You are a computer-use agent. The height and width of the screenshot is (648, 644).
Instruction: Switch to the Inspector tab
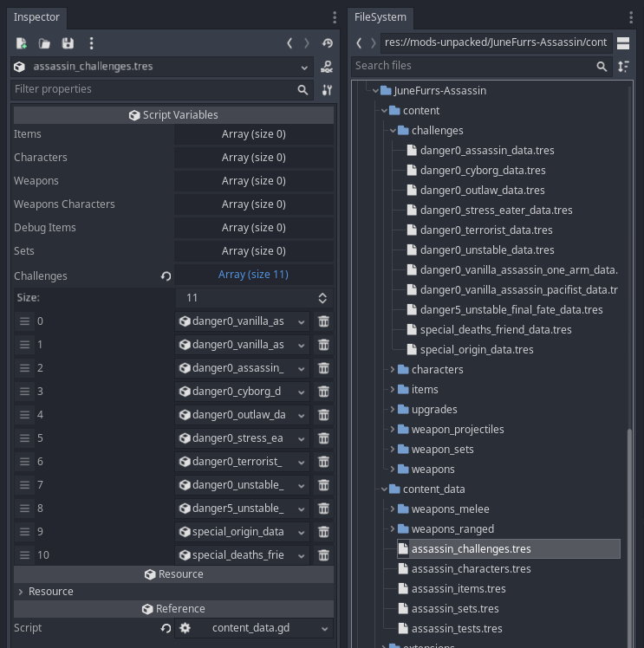tap(36, 17)
